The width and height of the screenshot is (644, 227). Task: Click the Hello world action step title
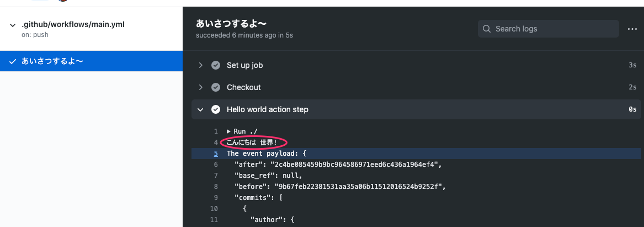(x=268, y=109)
